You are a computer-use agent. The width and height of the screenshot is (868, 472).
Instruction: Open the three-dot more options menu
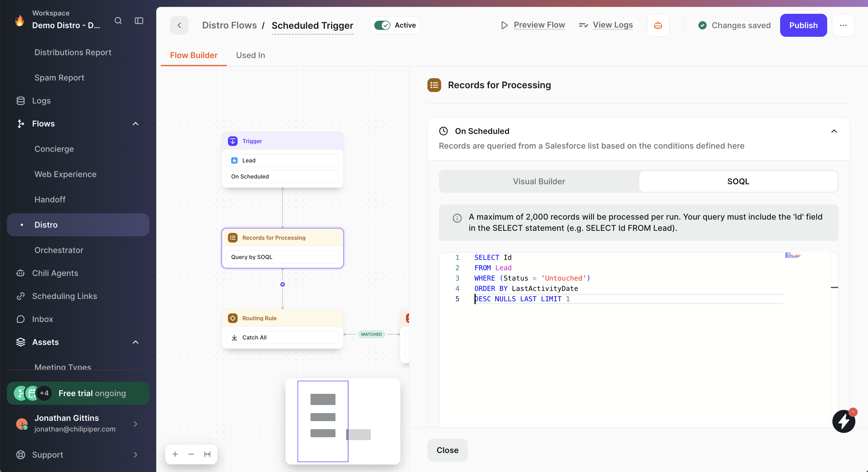843,25
